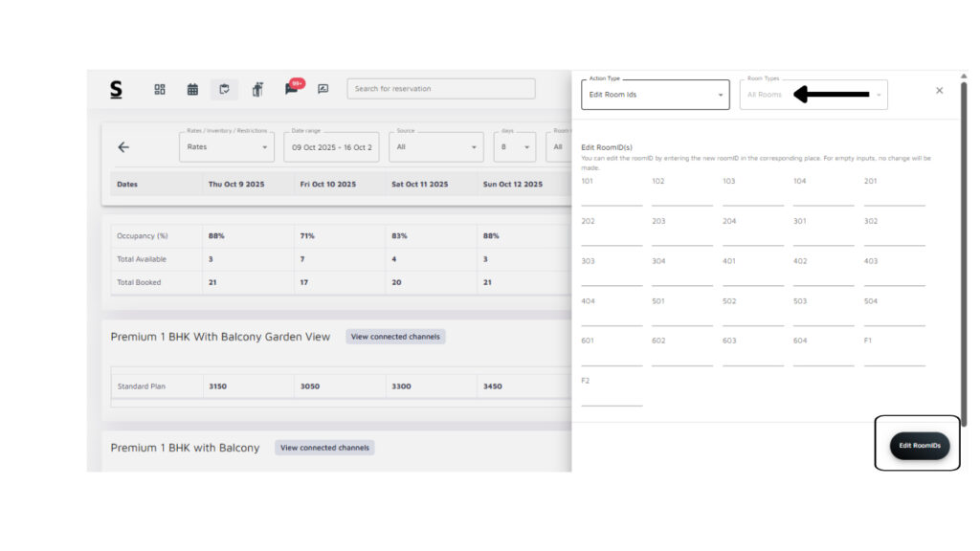Open the Room Types dropdown
This screenshot has height=551, width=980.
813,95
